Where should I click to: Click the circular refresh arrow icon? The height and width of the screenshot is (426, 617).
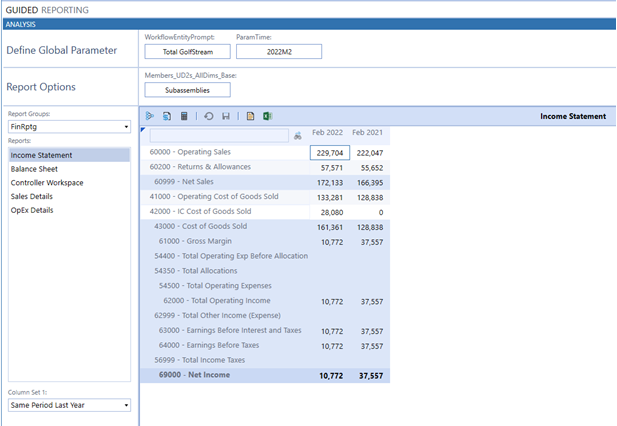[209, 116]
